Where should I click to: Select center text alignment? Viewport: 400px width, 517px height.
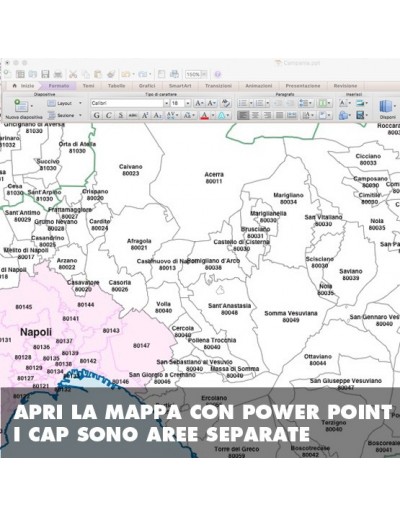[255, 115]
